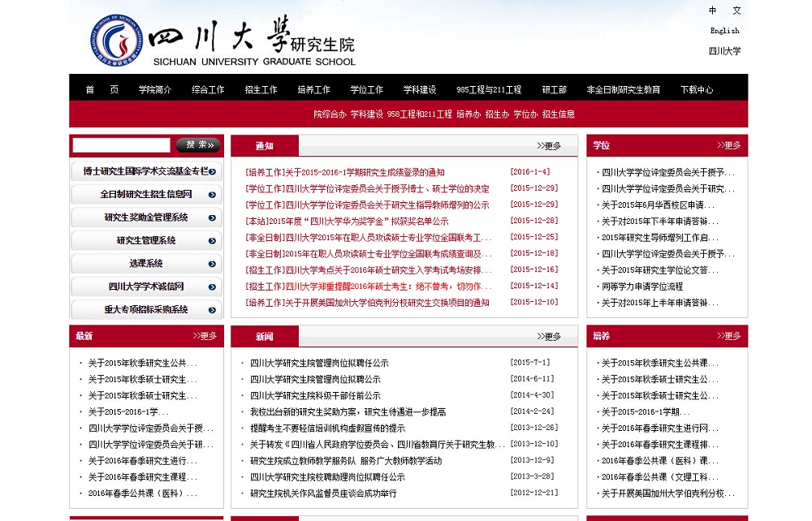Open news 提醒考生不要轻信培训机构虚假宣传的提示
This screenshot has height=521, width=812.
(x=327, y=428)
